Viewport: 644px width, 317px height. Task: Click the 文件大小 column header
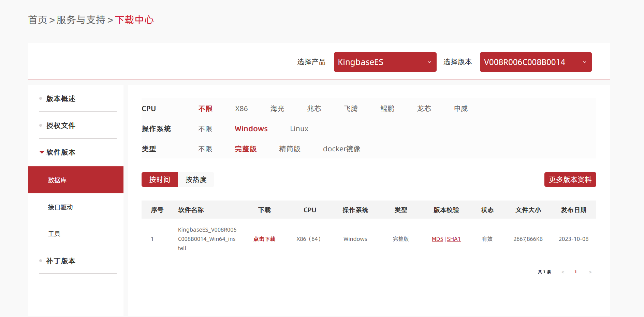pos(528,210)
